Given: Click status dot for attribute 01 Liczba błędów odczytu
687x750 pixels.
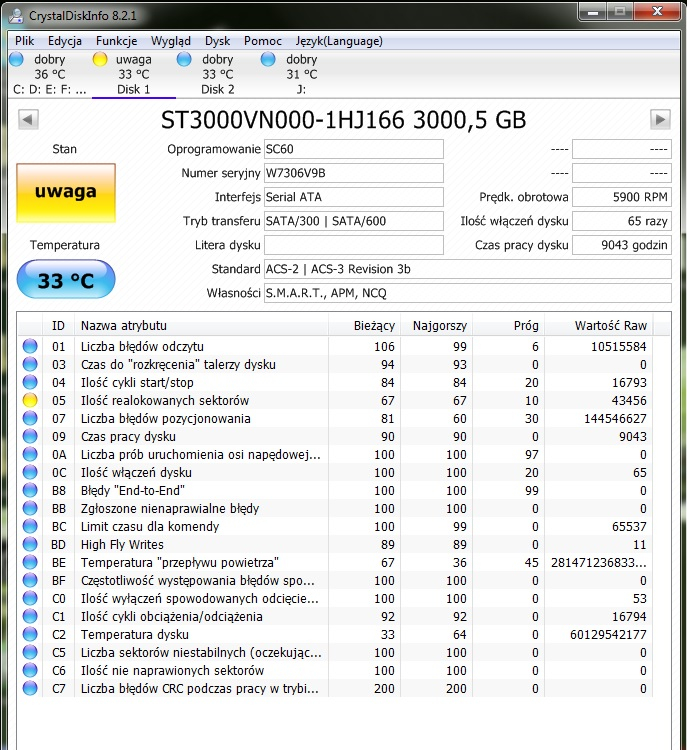Looking at the screenshot, I should click(30, 346).
